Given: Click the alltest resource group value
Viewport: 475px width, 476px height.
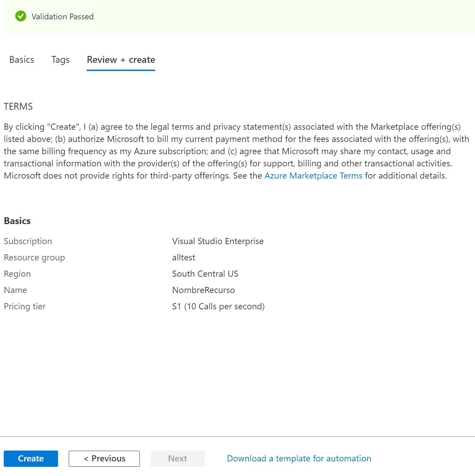Looking at the screenshot, I should click(x=184, y=258).
